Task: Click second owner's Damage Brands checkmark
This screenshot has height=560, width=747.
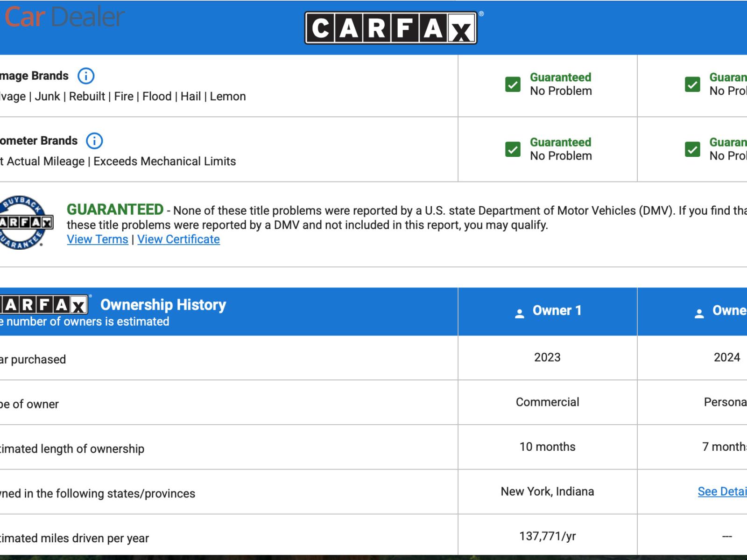Action: click(x=692, y=84)
